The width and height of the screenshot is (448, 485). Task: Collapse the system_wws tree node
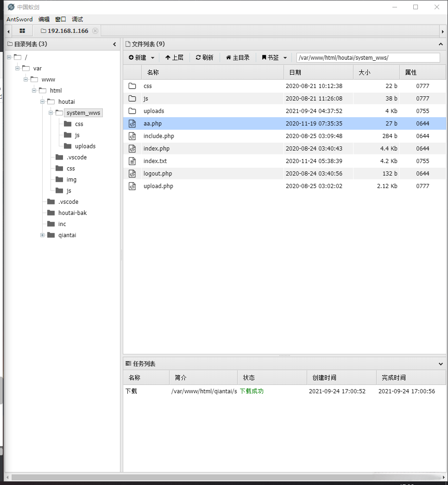point(51,113)
